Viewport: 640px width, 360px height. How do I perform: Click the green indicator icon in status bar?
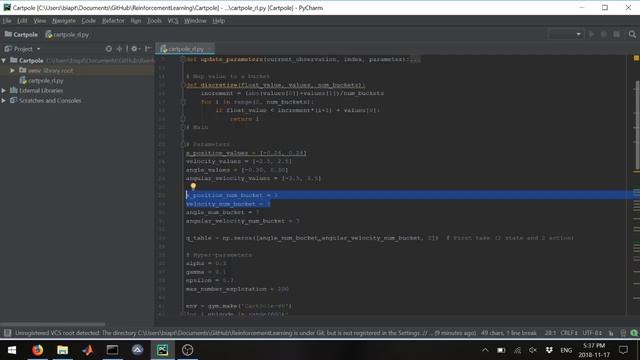[x=634, y=333]
